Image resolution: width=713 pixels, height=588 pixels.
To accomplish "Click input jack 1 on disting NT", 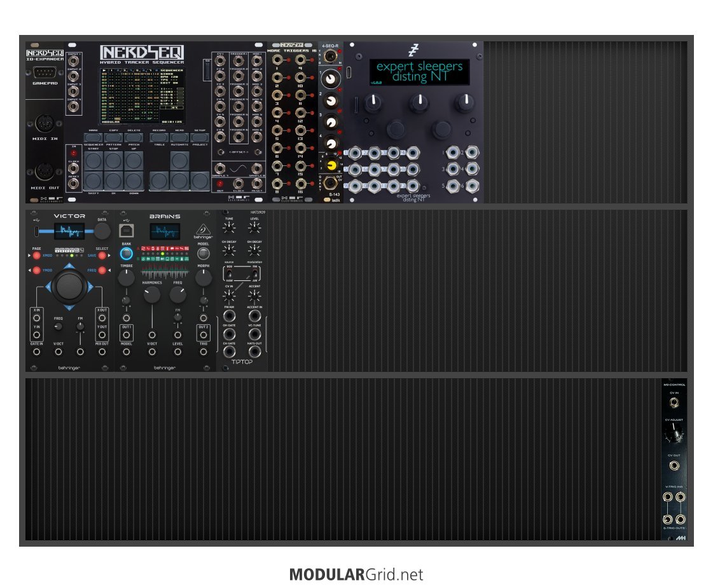I will (355, 153).
